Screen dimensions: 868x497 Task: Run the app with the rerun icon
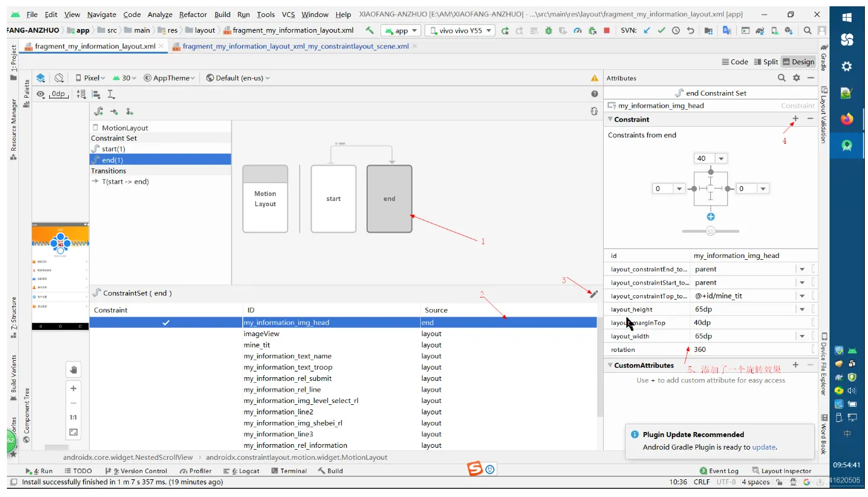coord(505,30)
